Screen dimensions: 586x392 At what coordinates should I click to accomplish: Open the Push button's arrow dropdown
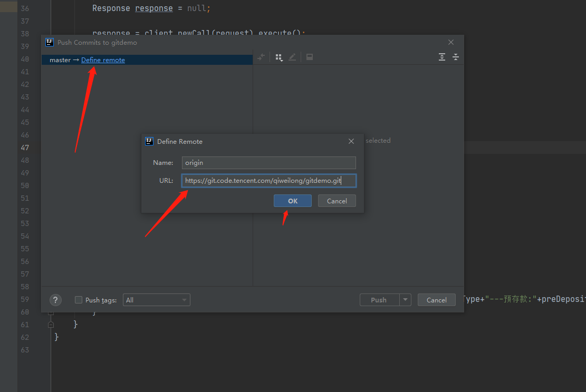pyautogui.click(x=406, y=300)
